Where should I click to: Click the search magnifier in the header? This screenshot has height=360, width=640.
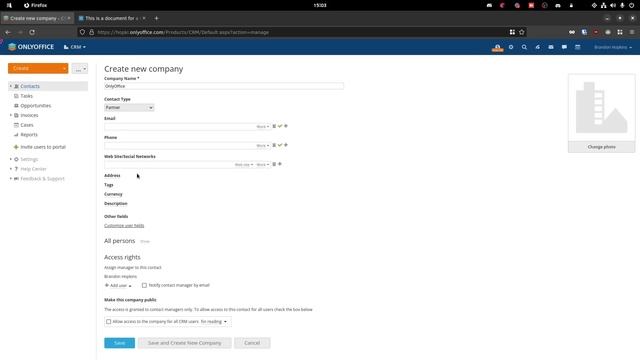pyautogui.click(x=524, y=47)
